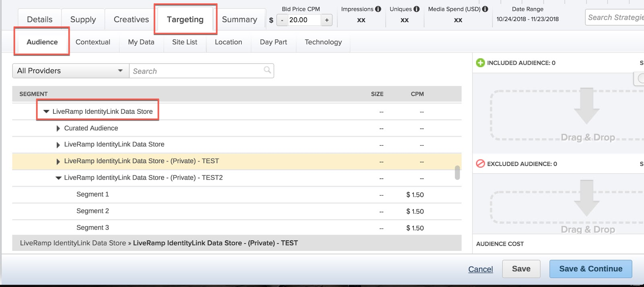
Task: Select the Audience sub-tab
Action: tap(42, 42)
